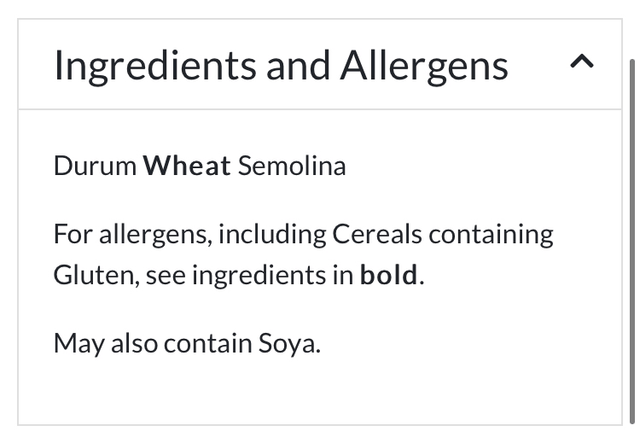640x432 pixels.
Task: Click the word 'and' in the header
Action: (x=299, y=66)
